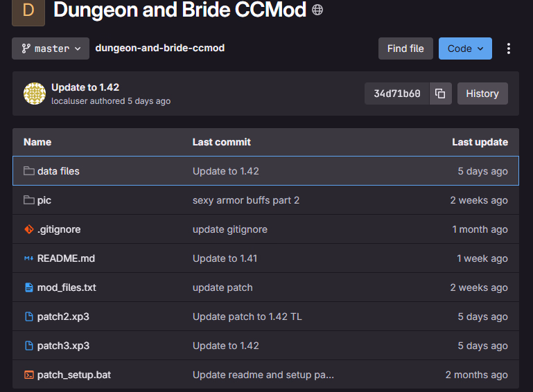
Task: Click the localuser author avatar
Action: click(35, 93)
